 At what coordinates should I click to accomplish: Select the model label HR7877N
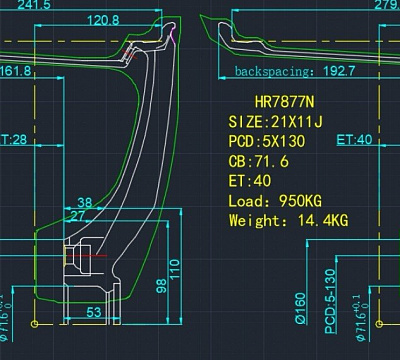coord(284,102)
